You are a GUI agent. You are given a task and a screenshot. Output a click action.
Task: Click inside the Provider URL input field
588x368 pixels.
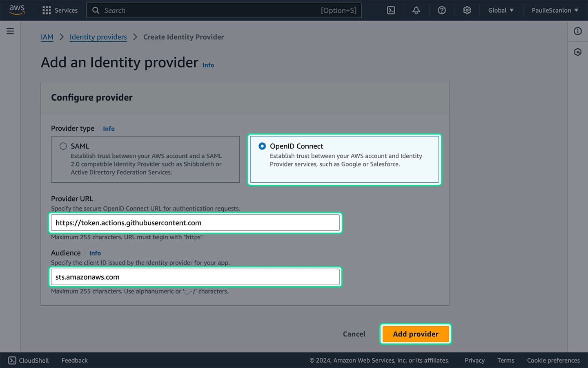coord(195,222)
